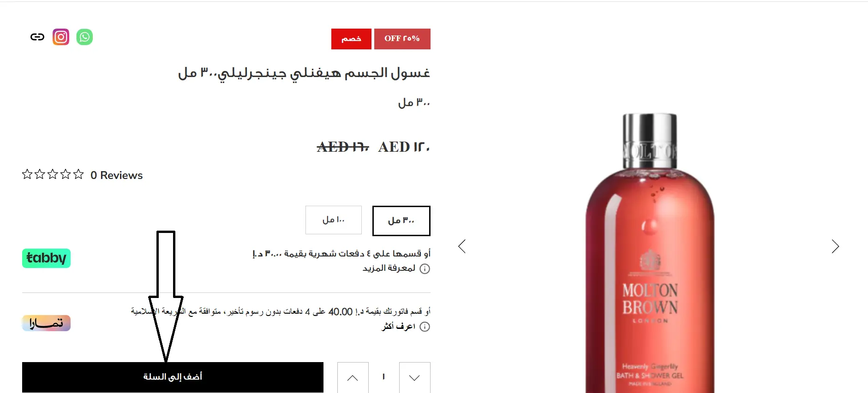The height and width of the screenshot is (393, 868).
Task: Add product to cart button
Action: 173,377
